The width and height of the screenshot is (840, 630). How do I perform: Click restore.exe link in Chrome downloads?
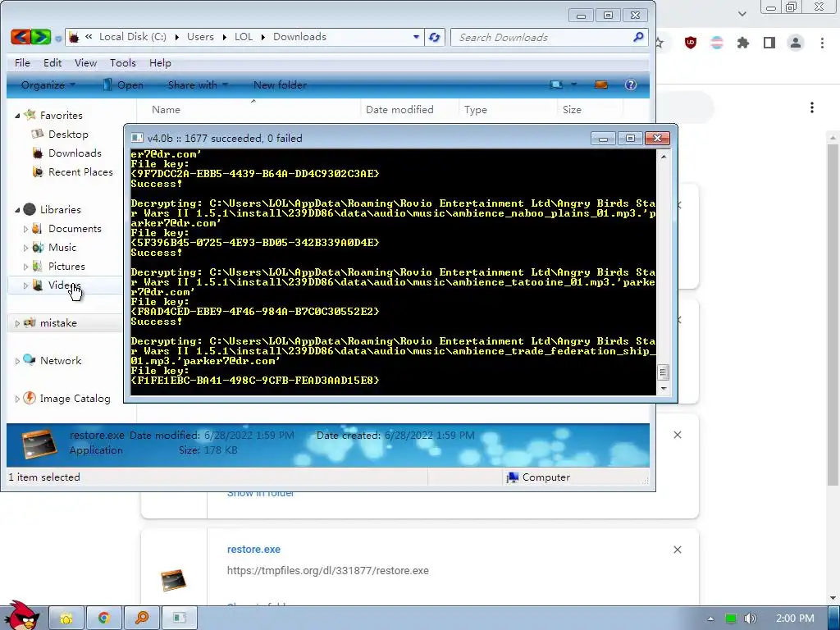point(253,549)
